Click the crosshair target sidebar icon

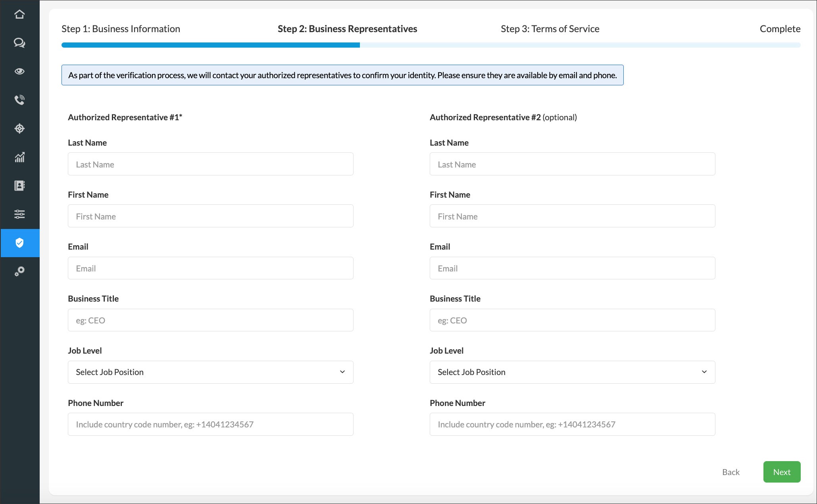19,129
